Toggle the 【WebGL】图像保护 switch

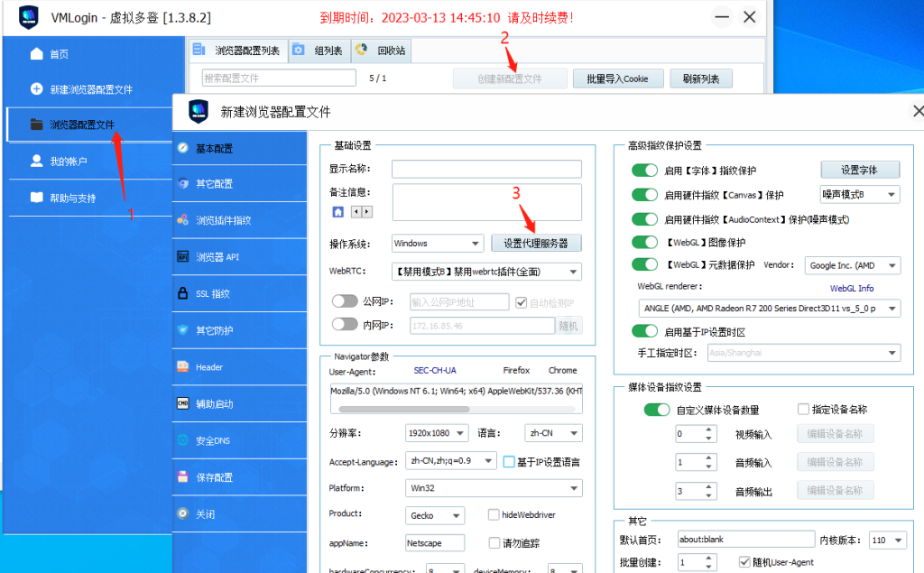click(644, 242)
